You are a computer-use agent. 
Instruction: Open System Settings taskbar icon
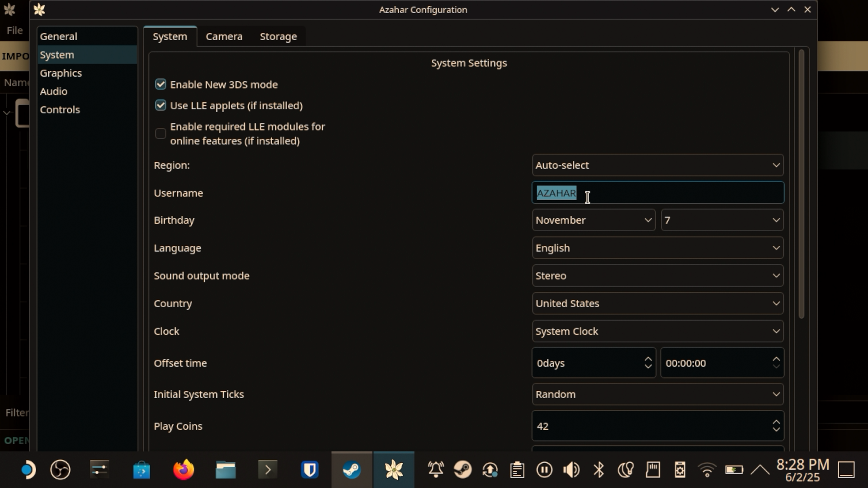pos(99,470)
